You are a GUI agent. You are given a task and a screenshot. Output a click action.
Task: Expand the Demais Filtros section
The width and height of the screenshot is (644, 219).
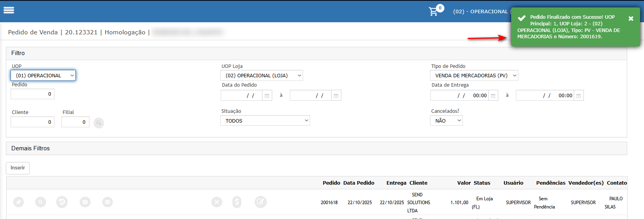[30, 148]
